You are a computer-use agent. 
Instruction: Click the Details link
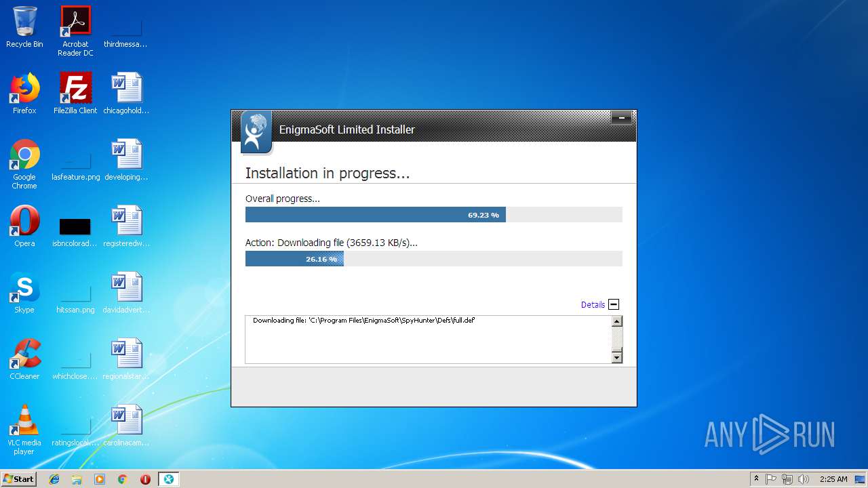pyautogui.click(x=593, y=305)
